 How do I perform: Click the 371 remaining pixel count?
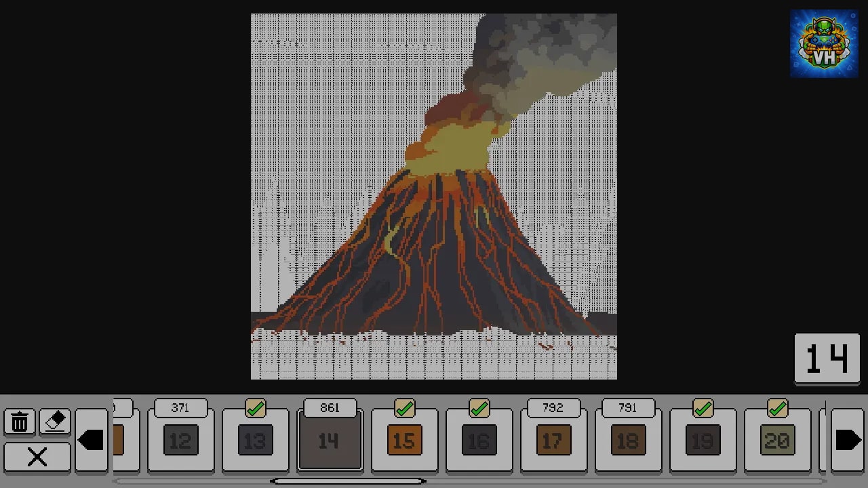click(180, 408)
